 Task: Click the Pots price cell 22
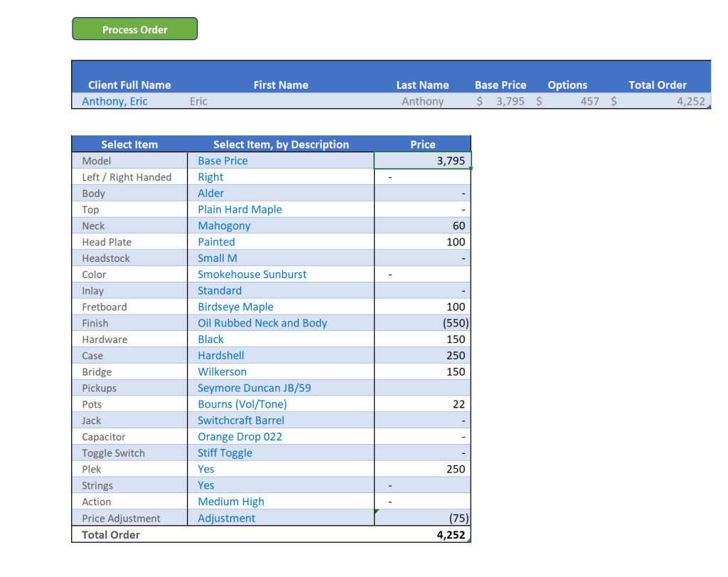[x=422, y=404]
